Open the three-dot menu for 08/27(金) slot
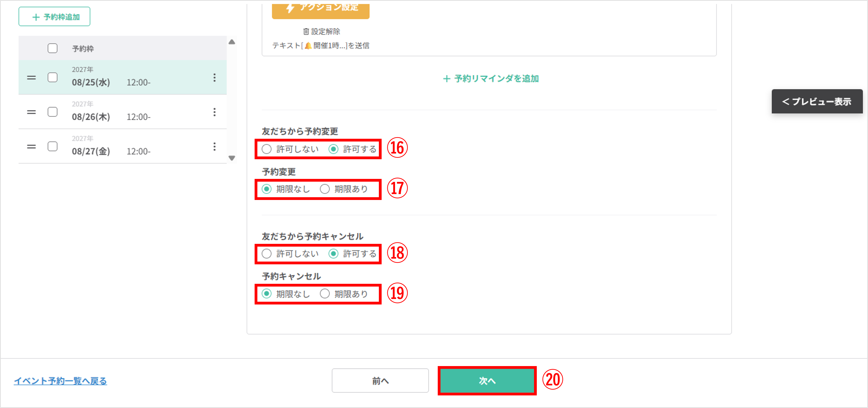The width and height of the screenshot is (868, 408). pos(214,146)
